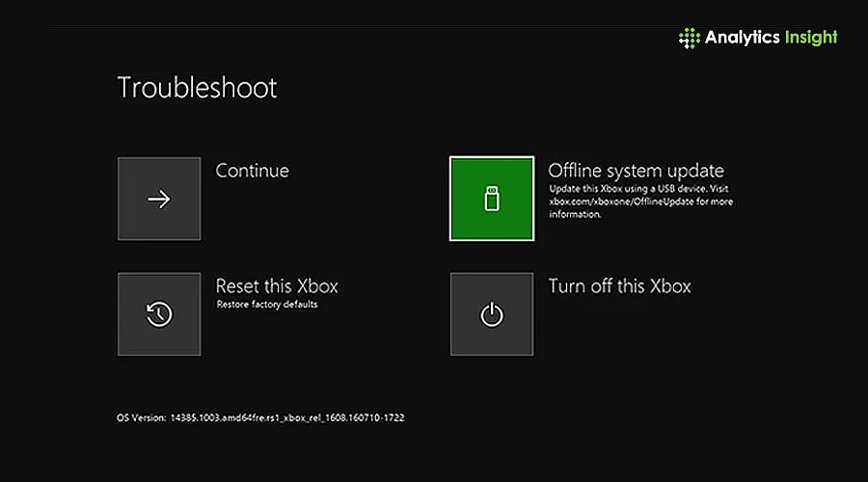Click the OS Version string
868x482 pixels.
(x=260, y=417)
